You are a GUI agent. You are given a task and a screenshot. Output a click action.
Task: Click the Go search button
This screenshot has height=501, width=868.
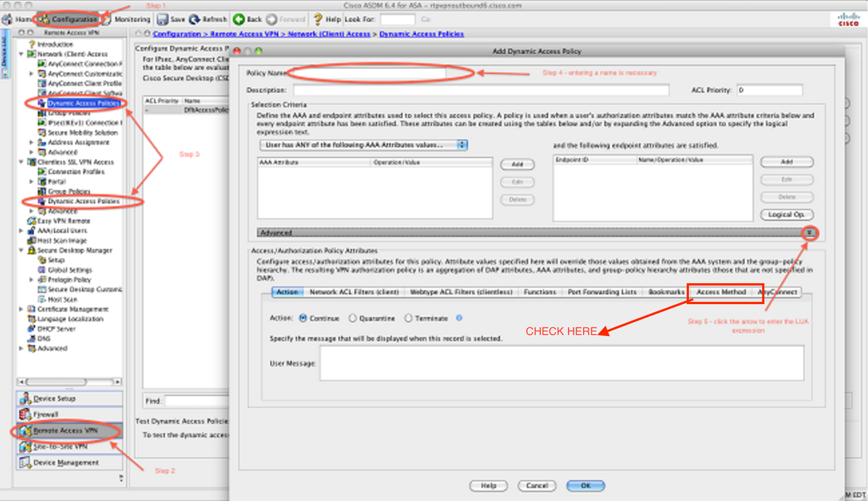pyautogui.click(x=425, y=19)
